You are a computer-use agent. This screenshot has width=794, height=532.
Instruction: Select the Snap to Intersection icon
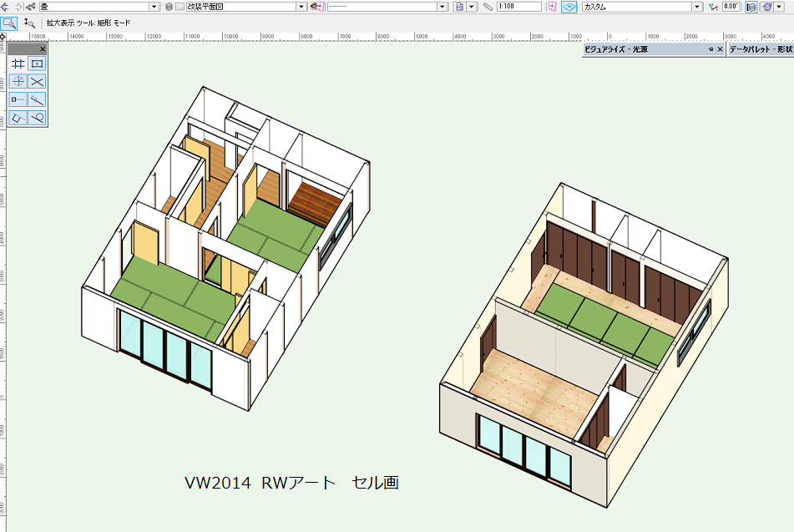click(x=37, y=82)
